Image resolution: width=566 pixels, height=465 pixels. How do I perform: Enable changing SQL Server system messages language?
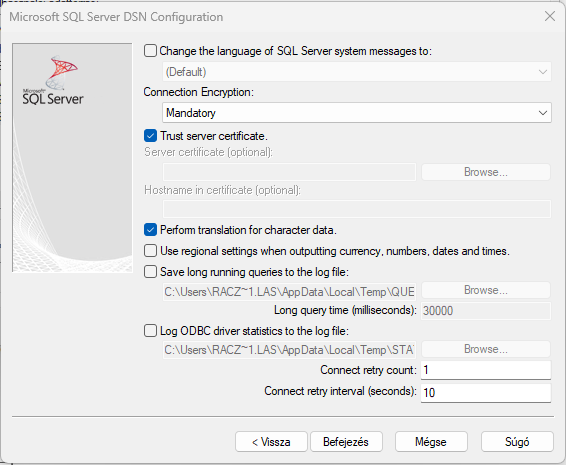point(150,51)
